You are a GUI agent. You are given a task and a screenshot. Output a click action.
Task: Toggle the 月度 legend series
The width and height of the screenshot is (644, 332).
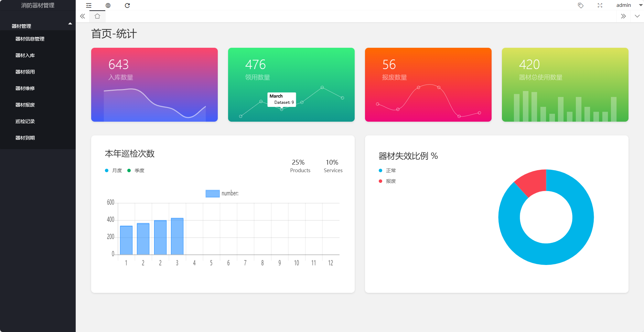pos(114,170)
